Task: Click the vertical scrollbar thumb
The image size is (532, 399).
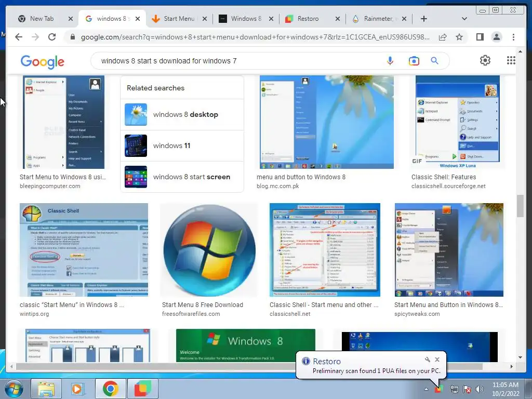Action: (520, 206)
